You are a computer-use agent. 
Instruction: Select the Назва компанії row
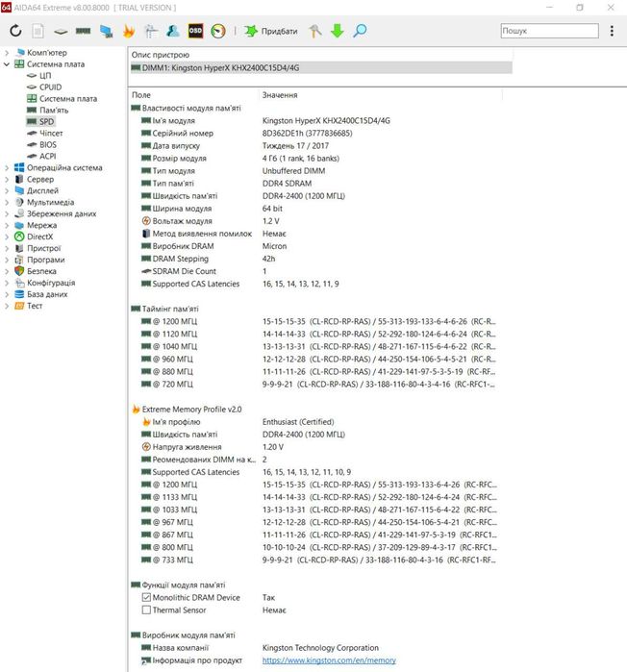coord(315,648)
